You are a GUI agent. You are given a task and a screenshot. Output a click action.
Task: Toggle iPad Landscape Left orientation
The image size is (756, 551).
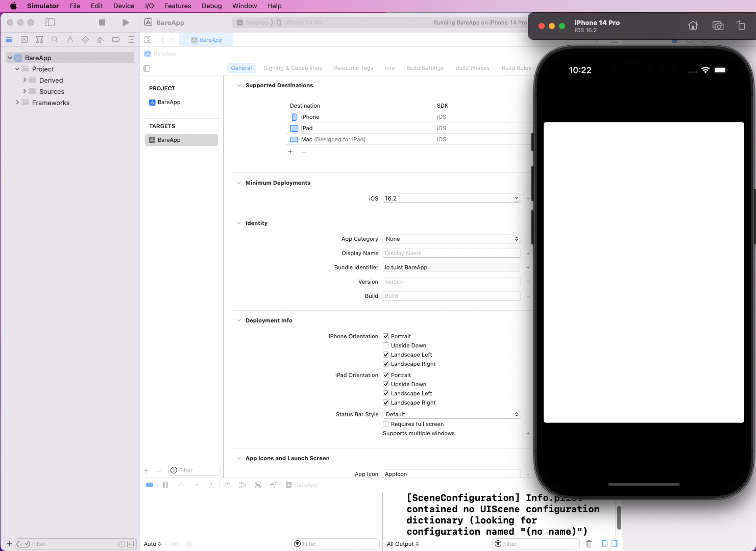(x=386, y=393)
